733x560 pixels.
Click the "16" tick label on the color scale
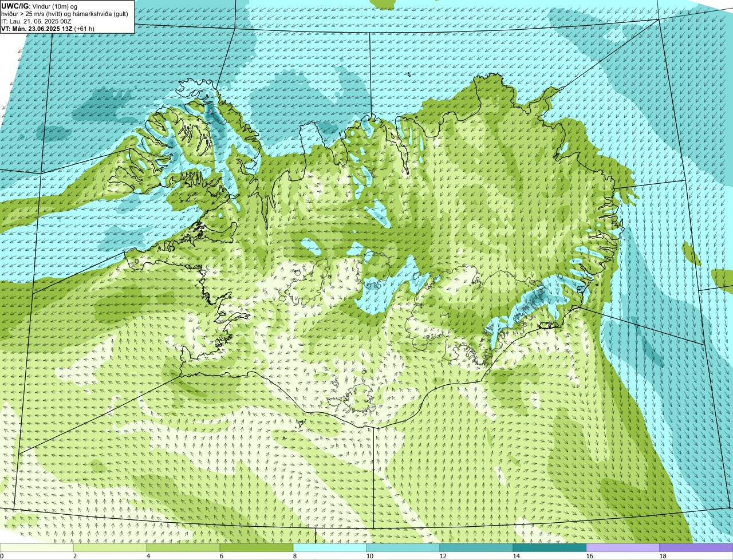pos(590,556)
